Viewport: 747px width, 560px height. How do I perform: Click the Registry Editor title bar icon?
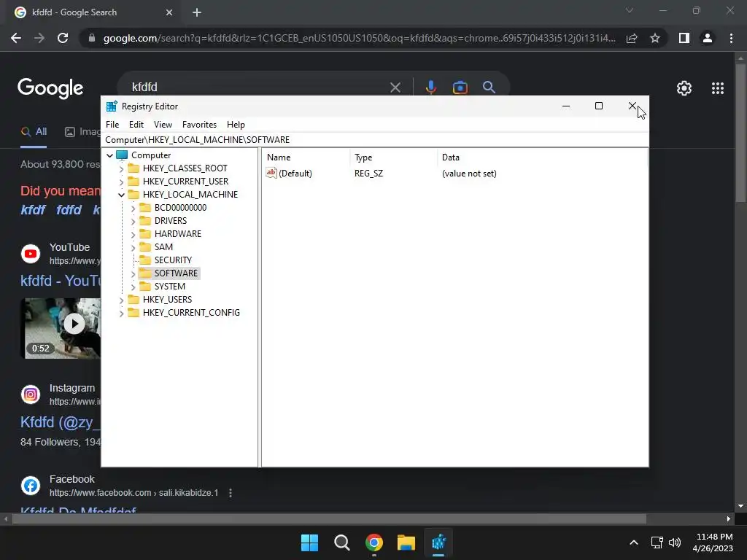pyautogui.click(x=112, y=106)
